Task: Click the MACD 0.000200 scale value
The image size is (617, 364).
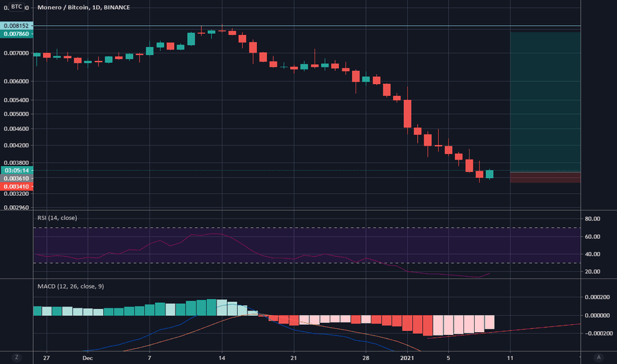Action: coord(597,297)
